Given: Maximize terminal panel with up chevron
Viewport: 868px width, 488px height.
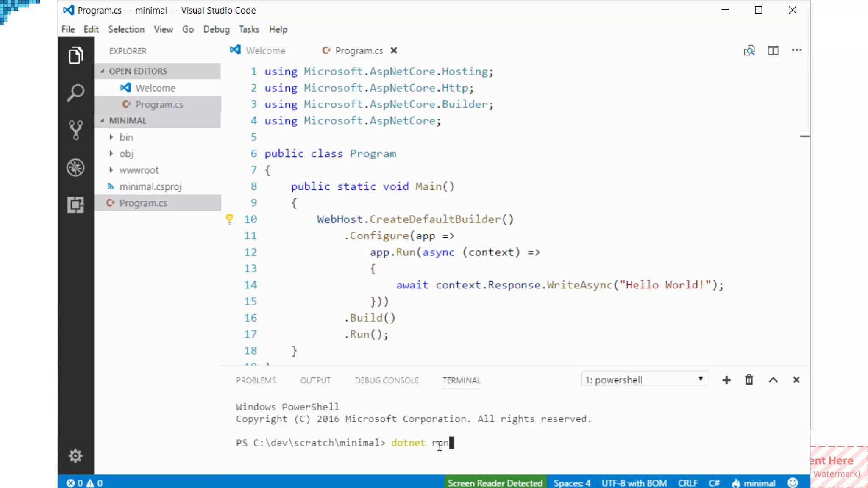Looking at the screenshot, I should coord(773,380).
